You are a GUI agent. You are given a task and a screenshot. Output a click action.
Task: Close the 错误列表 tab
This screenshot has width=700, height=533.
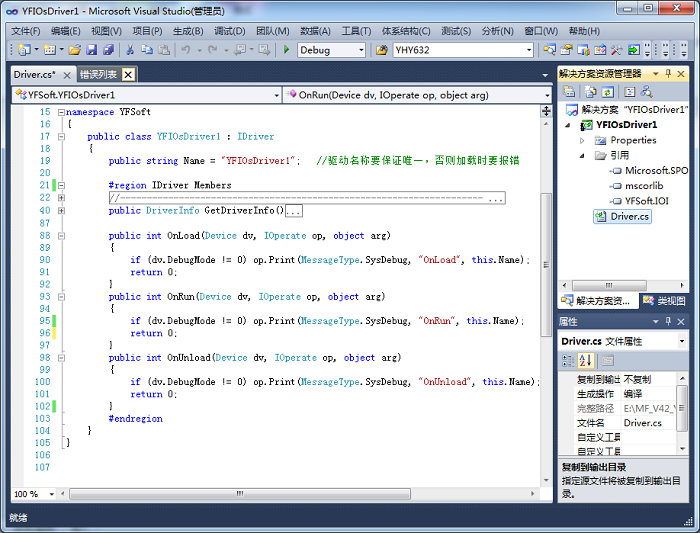128,75
